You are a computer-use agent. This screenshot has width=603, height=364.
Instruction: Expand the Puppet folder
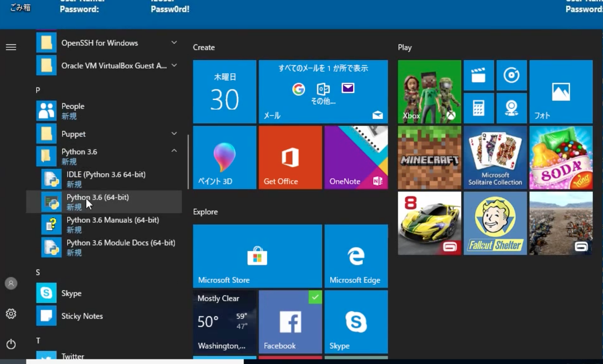click(174, 134)
